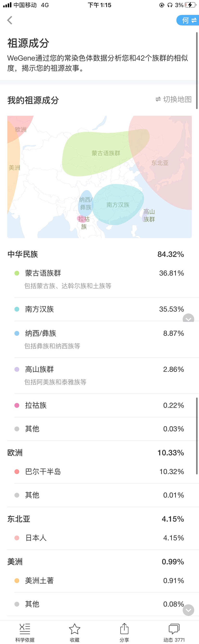This screenshot has height=644, width=199.
Task: Tap the battery charging status icon
Action: tap(190, 5)
